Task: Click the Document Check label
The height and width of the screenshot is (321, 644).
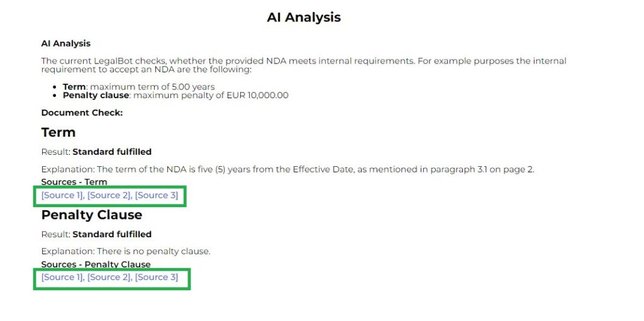Action: point(82,113)
